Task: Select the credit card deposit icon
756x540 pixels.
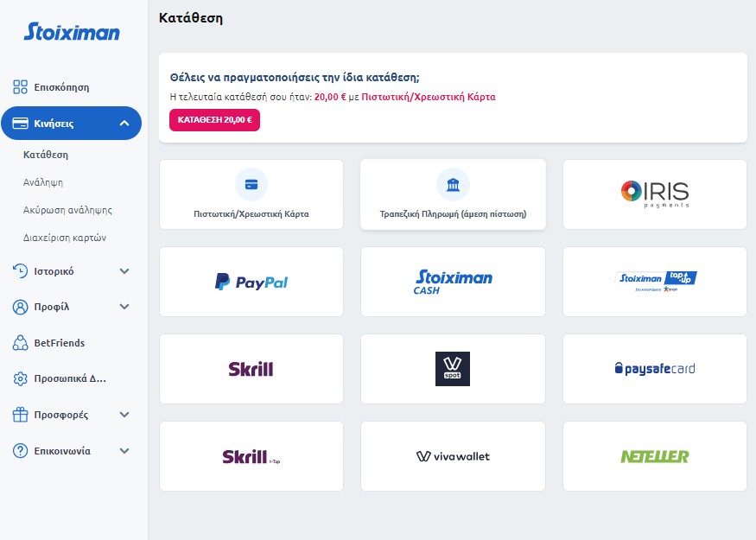Action: point(251,184)
